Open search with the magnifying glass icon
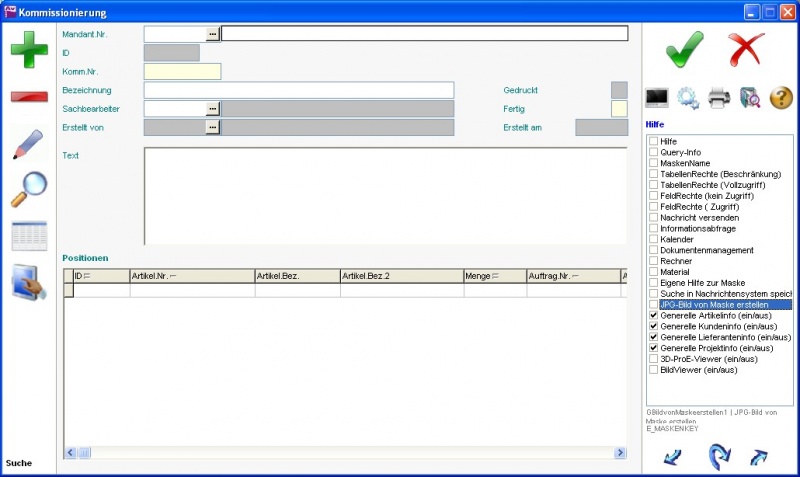The height and width of the screenshot is (477, 800). point(29,188)
